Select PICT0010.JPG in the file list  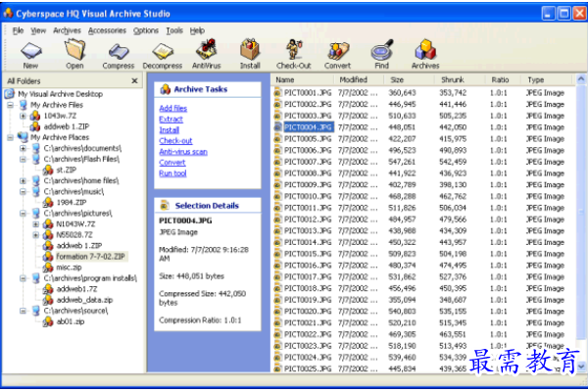[x=308, y=197]
